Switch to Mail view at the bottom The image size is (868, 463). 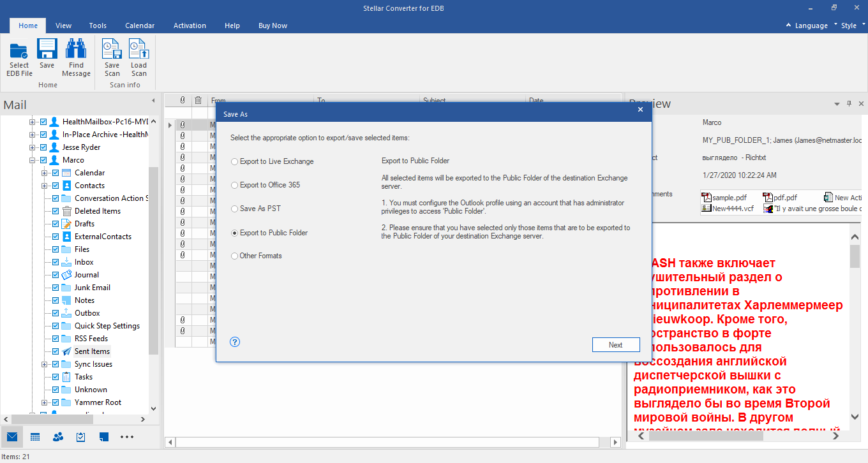click(12, 437)
